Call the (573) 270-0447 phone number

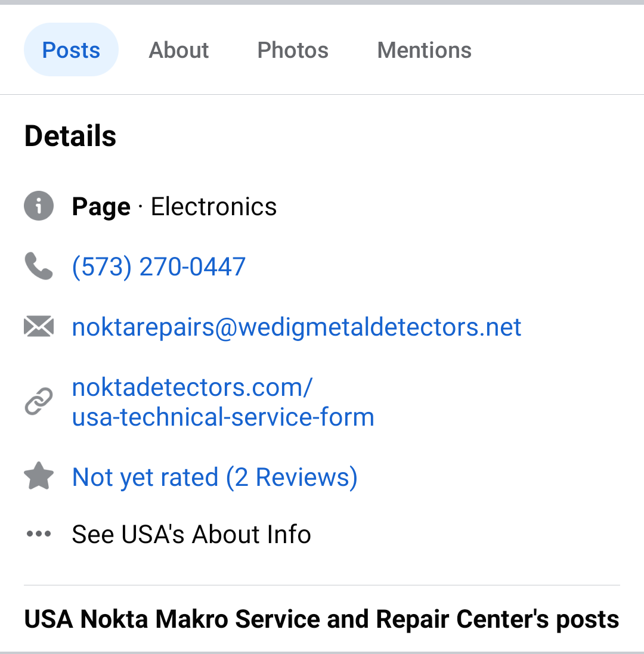point(159,266)
